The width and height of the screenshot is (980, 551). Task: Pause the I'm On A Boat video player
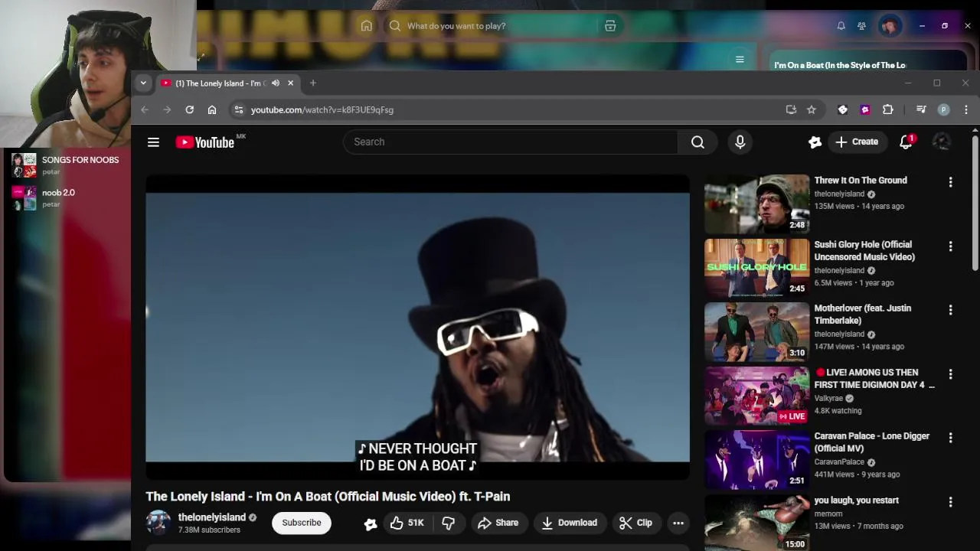click(x=417, y=328)
